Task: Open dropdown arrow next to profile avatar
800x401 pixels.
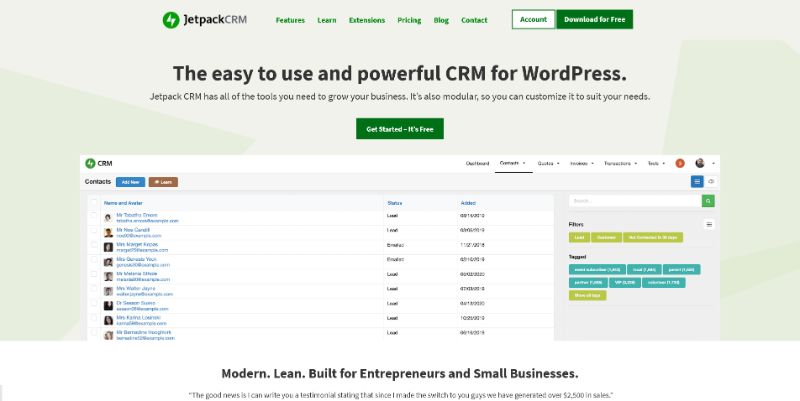Action: [x=713, y=164]
